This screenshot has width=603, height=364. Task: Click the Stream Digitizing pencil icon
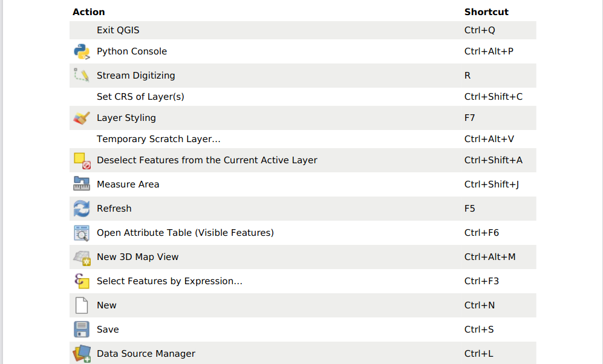click(82, 76)
